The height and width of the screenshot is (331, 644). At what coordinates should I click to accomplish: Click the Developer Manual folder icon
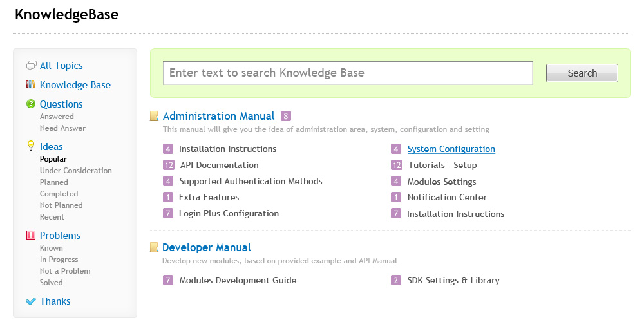tap(155, 247)
